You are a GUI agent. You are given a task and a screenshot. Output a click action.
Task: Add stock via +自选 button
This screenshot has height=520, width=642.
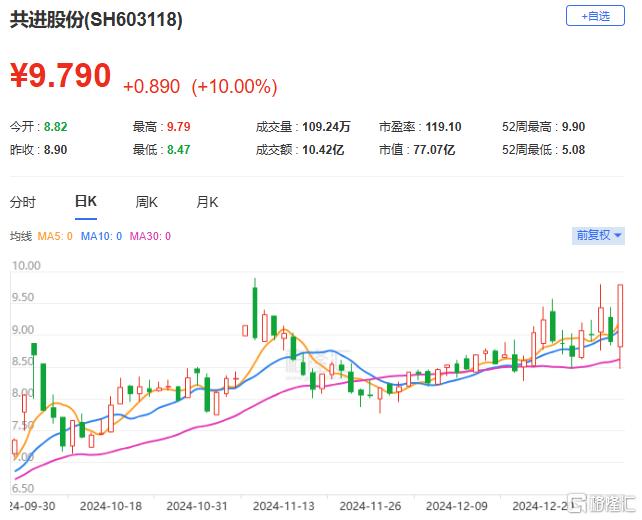point(595,16)
